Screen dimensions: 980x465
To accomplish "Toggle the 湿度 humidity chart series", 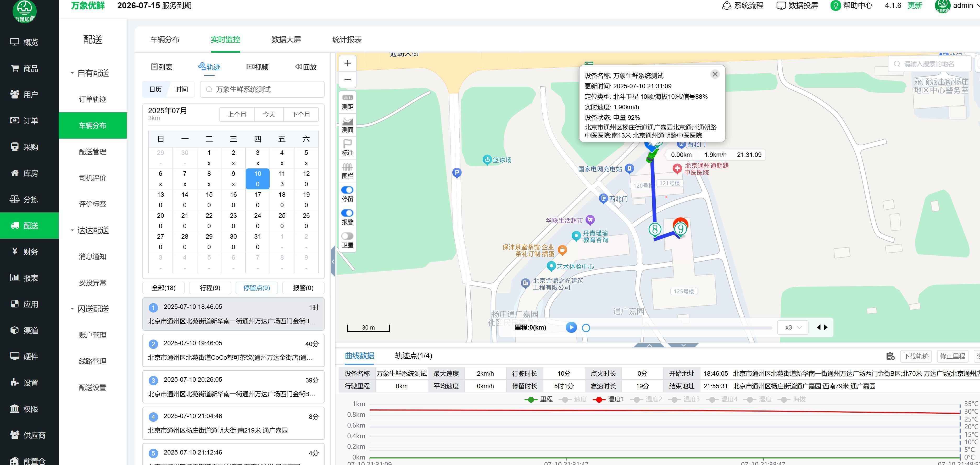I will coord(758,400).
